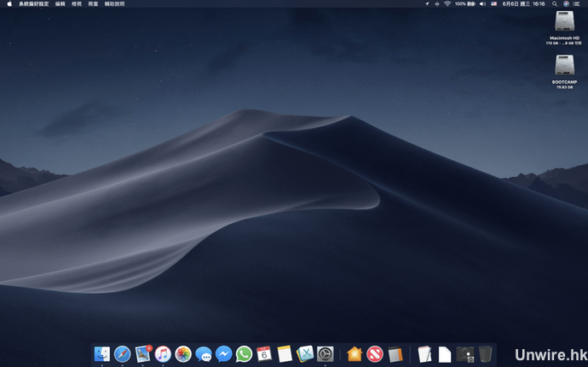
Task: Open the 檢視 menu
Action: click(77, 3)
